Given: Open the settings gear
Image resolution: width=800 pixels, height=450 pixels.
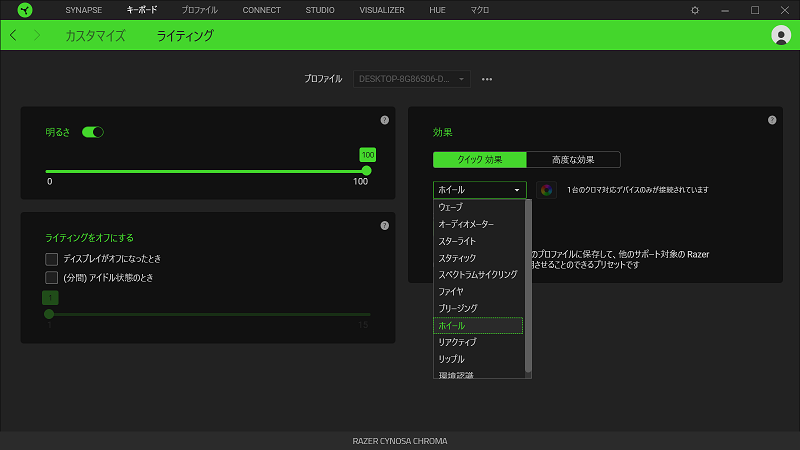Looking at the screenshot, I should click(694, 10).
